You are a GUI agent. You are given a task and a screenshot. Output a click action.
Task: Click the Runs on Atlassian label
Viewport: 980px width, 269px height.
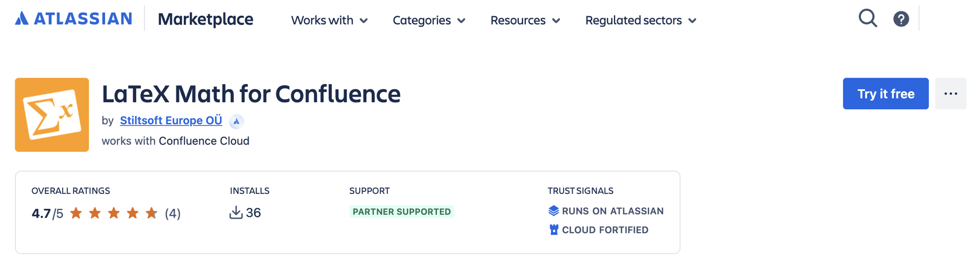point(612,211)
